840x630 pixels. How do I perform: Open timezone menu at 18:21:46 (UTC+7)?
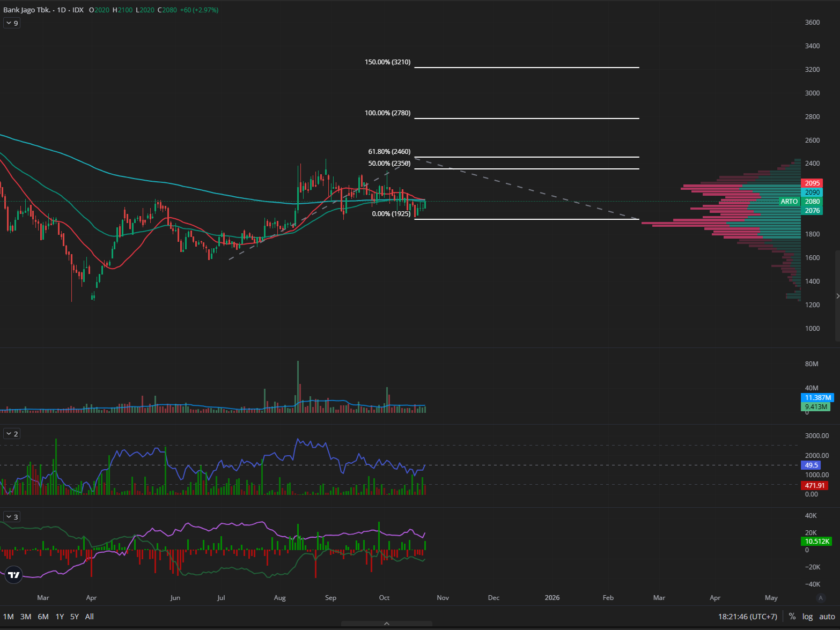(748, 617)
